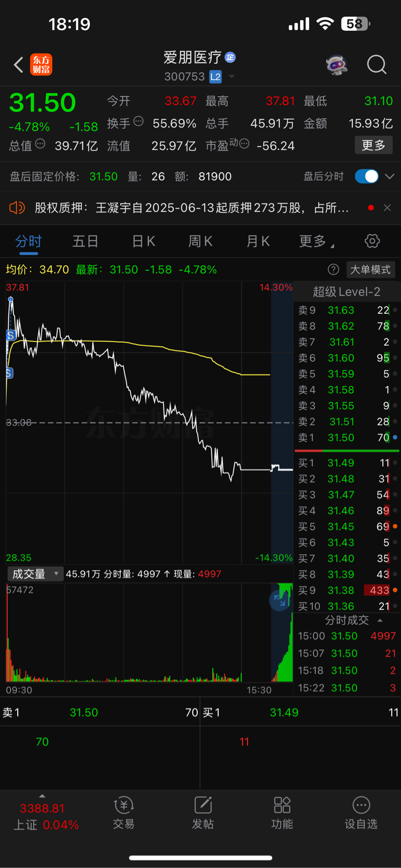
Task: Tap the 均价 34.70 label
Action: [37, 269]
